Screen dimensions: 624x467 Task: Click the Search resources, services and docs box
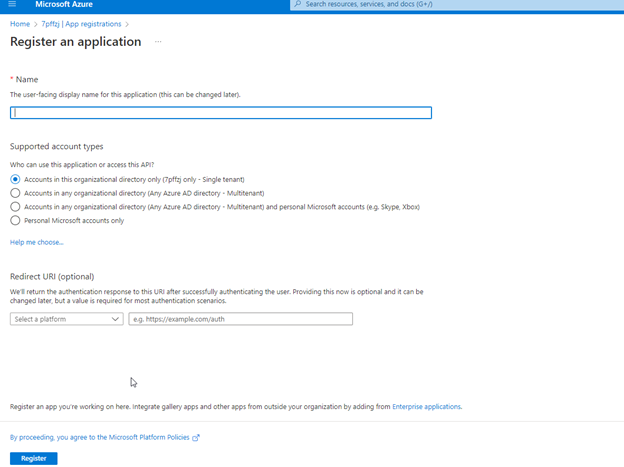(x=457, y=4)
